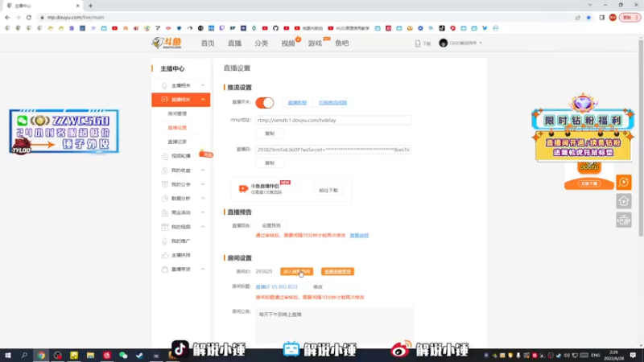Expand the 直播带货 sidebar section chevron

pyautogui.click(x=203, y=269)
